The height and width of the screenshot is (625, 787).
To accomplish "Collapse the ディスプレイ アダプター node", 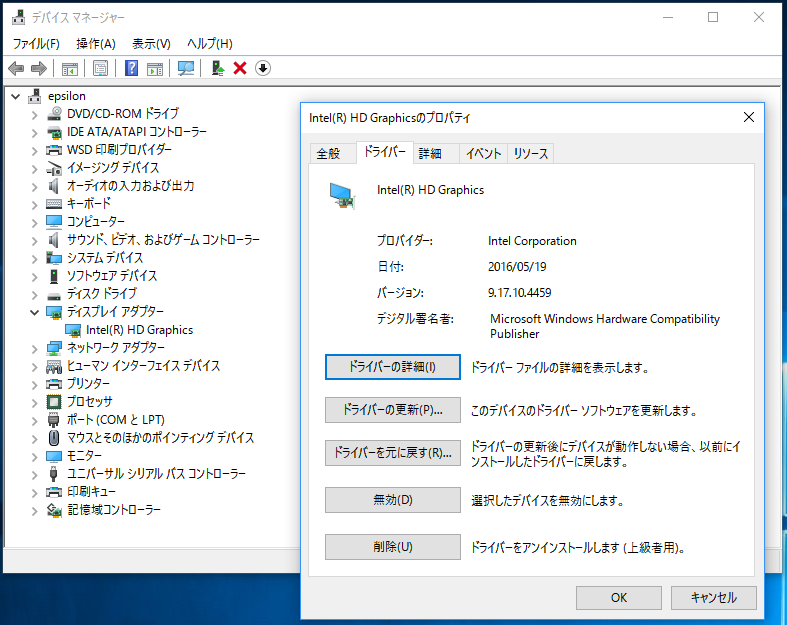I will coord(35,312).
